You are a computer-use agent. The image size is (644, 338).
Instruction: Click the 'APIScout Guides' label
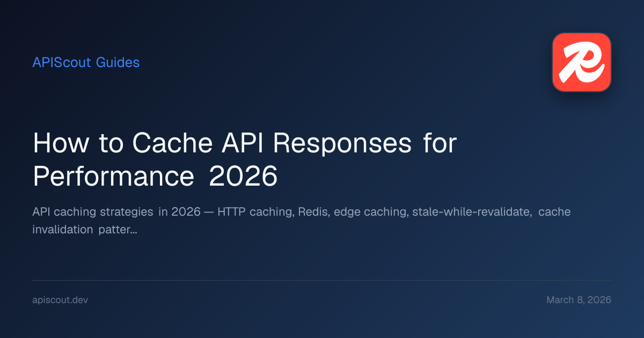pyautogui.click(x=86, y=63)
